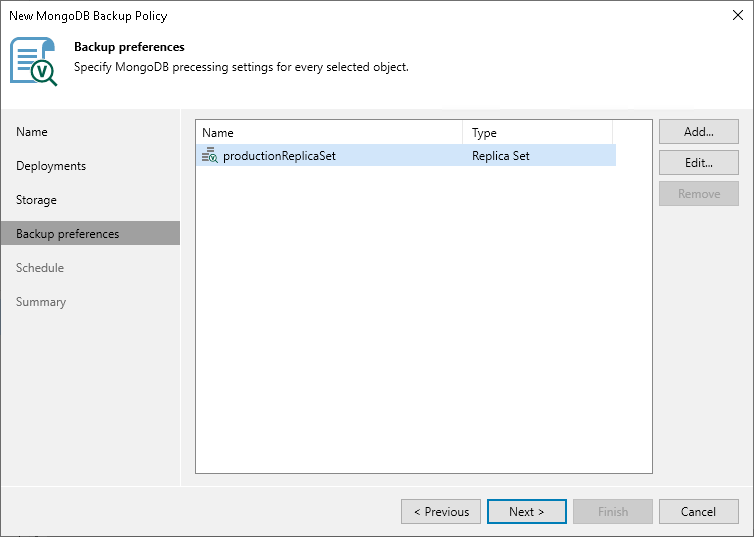Go to the Deployments wizard step
The width and height of the screenshot is (754, 537).
(51, 166)
